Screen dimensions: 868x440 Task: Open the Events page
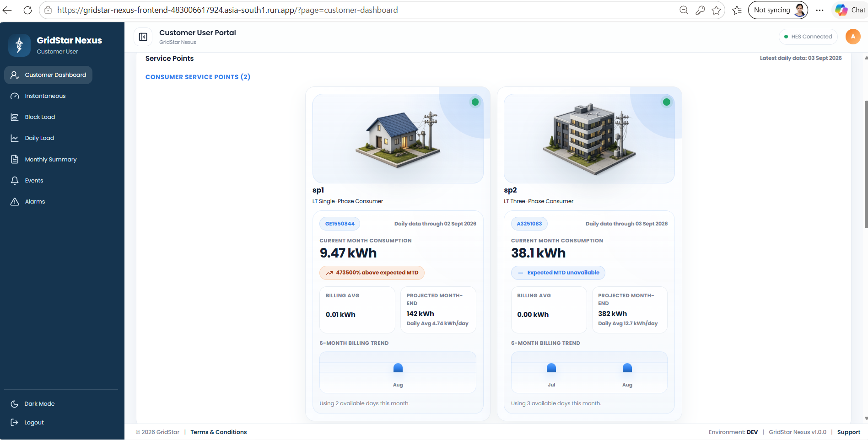click(34, 181)
